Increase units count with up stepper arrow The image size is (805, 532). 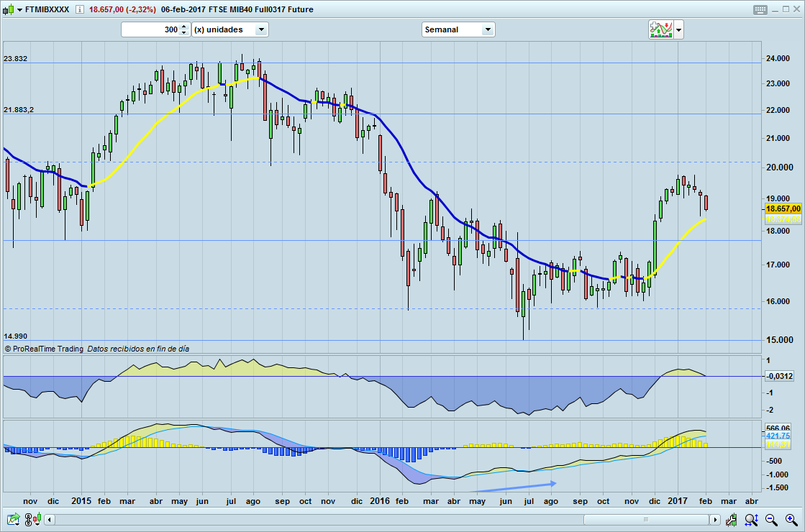[x=183, y=27]
